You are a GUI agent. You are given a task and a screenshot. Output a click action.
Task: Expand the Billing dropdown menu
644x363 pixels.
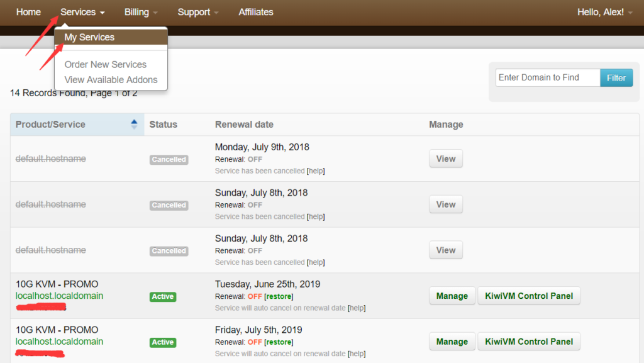pyautogui.click(x=140, y=12)
